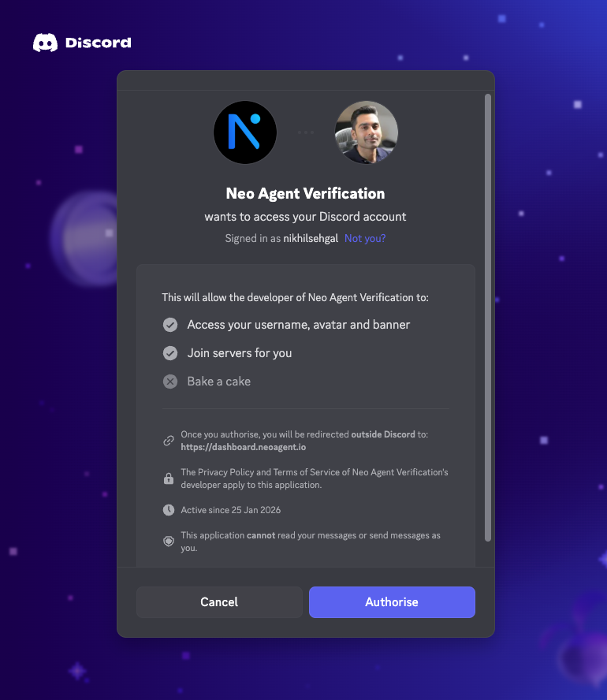
Task: Click the Discord logo icon
Action: click(45, 43)
